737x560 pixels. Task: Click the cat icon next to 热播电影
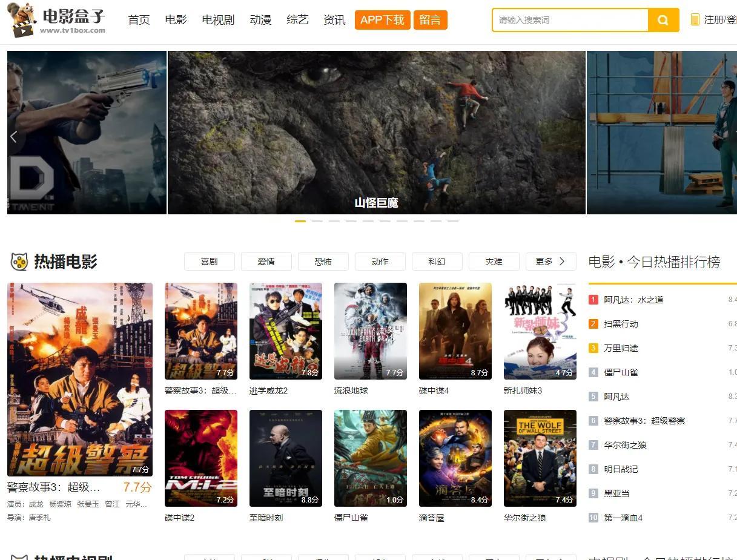click(19, 262)
